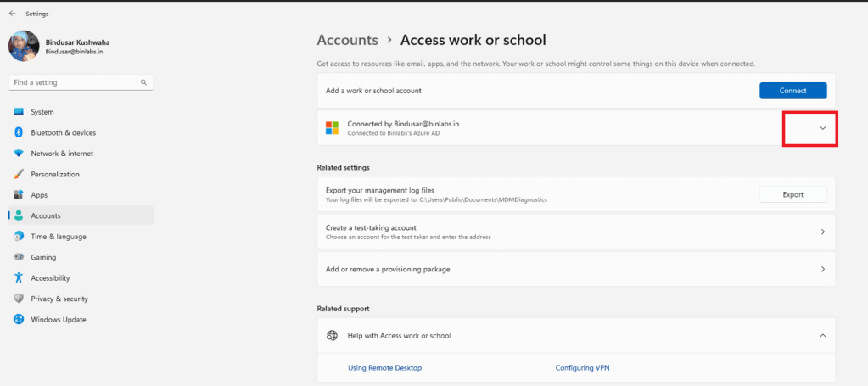868x386 pixels.
Task: Open System settings in sidebar
Action: pyautogui.click(x=42, y=112)
